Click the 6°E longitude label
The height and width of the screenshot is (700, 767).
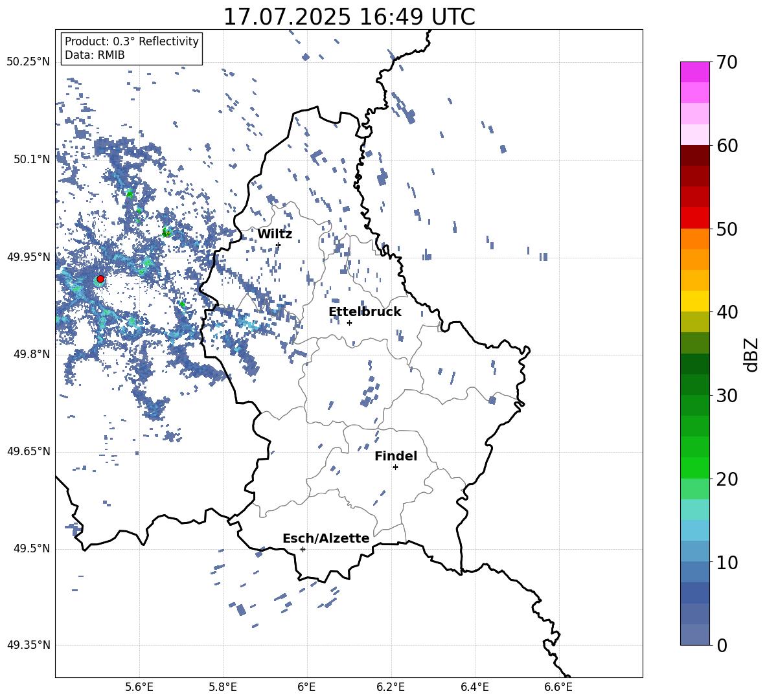(306, 687)
